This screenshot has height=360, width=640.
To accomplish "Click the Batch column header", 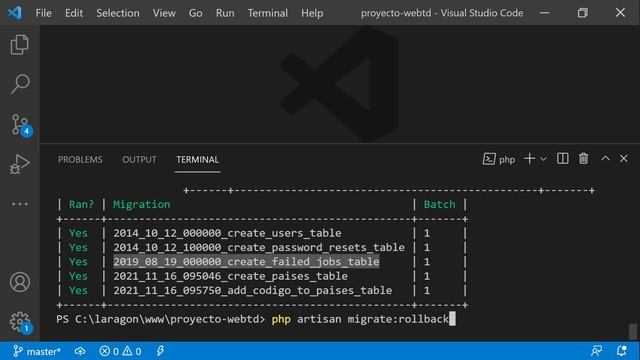I will pyautogui.click(x=439, y=204).
